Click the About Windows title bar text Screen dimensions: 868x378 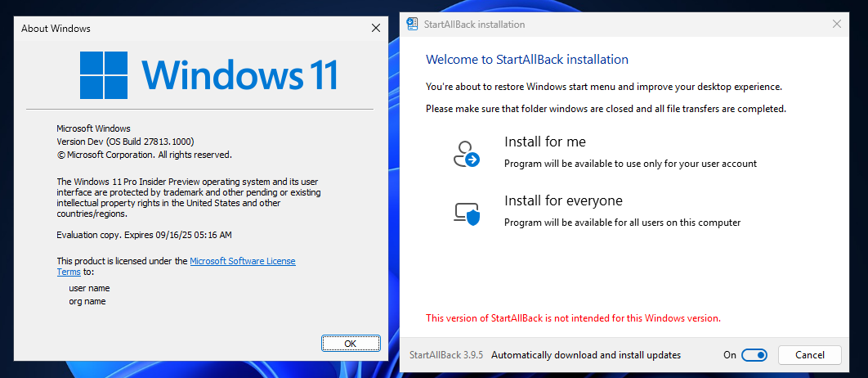[x=56, y=29]
